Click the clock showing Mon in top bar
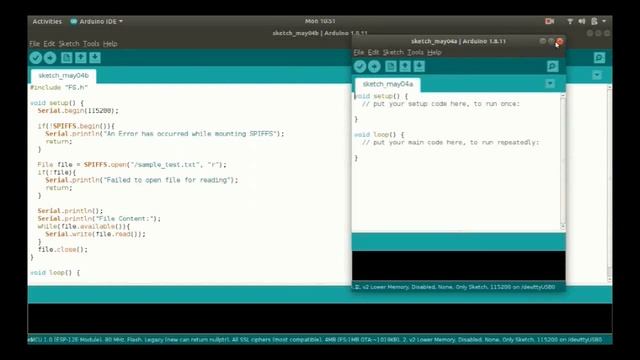This screenshot has width=640, height=360. pos(320,21)
